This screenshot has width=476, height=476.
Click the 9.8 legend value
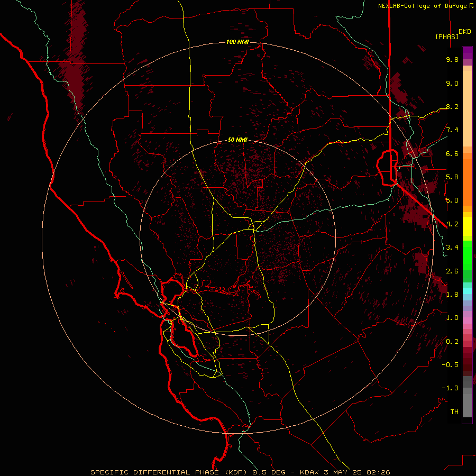(452, 59)
